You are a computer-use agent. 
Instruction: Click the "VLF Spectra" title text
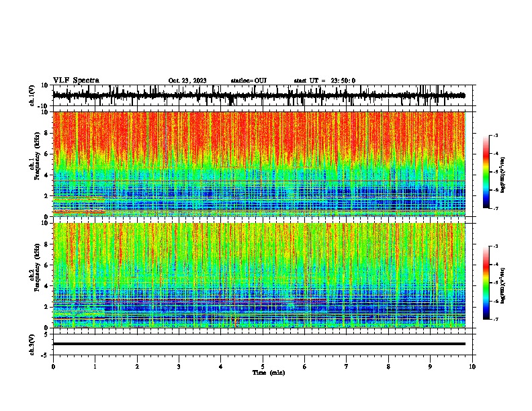pyautogui.click(x=76, y=81)
